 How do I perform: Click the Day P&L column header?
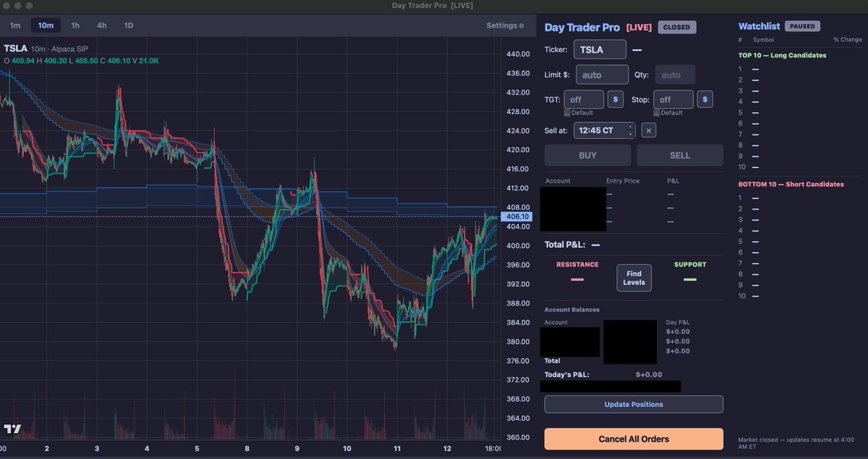tap(677, 322)
